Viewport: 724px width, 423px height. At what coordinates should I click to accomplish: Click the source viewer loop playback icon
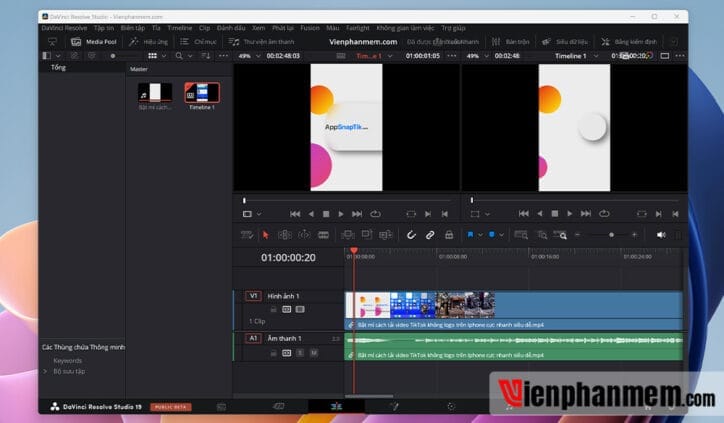[x=375, y=214]
